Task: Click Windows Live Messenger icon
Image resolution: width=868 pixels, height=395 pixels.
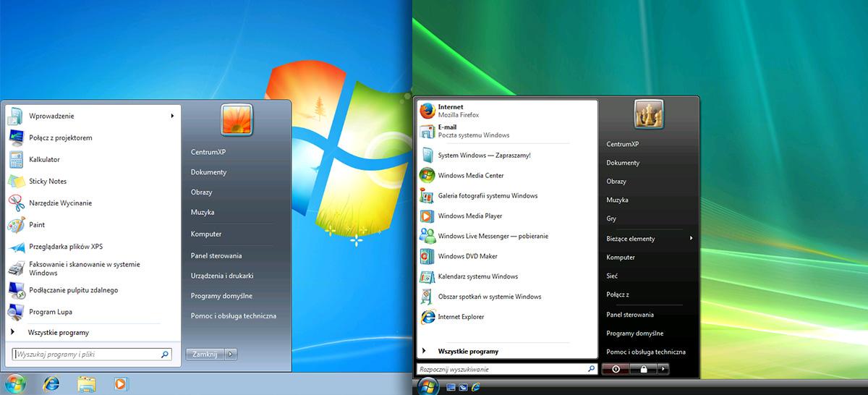Action: [x=427, y=236]
